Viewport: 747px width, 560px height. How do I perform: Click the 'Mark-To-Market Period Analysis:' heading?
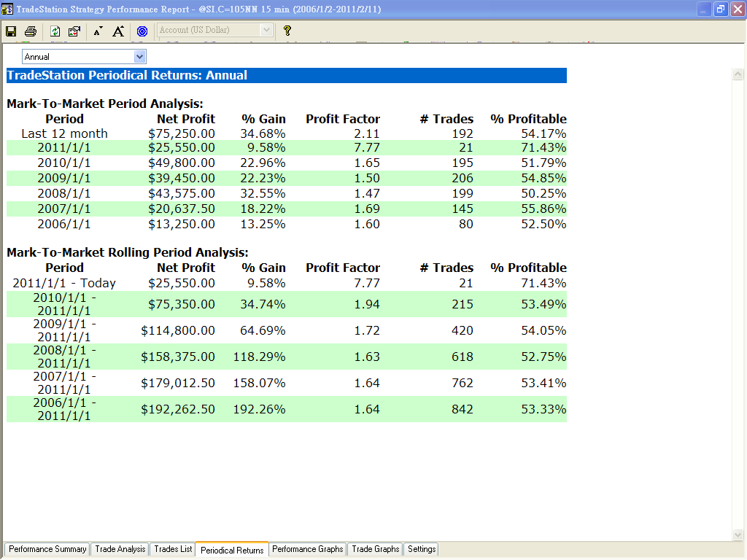(x=105, y=104)
